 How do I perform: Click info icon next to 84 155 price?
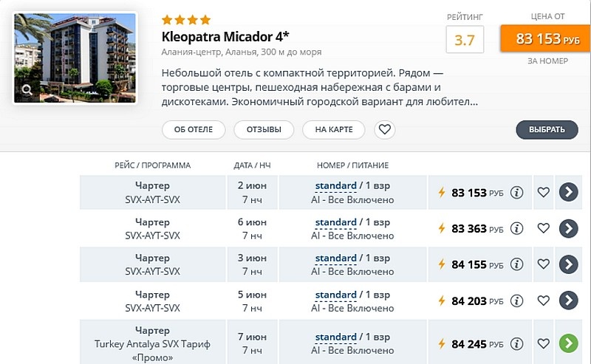tap(517, 264)
